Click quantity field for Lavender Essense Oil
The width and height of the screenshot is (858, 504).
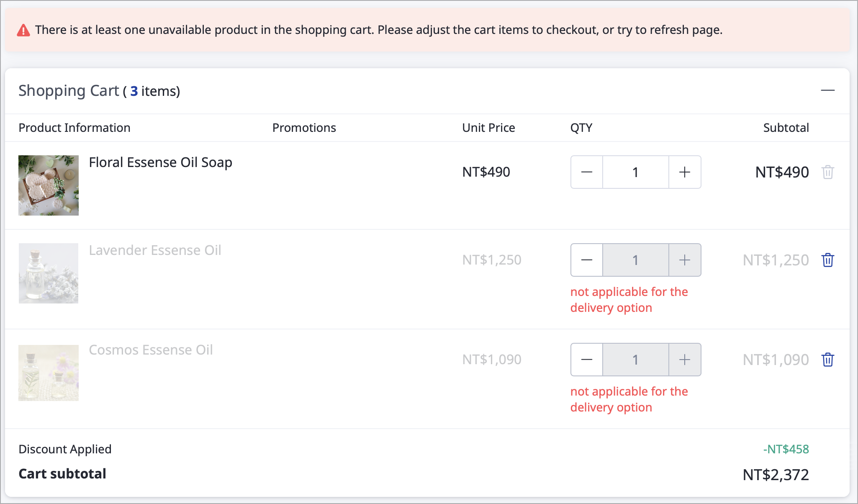(x=635, y=260)
